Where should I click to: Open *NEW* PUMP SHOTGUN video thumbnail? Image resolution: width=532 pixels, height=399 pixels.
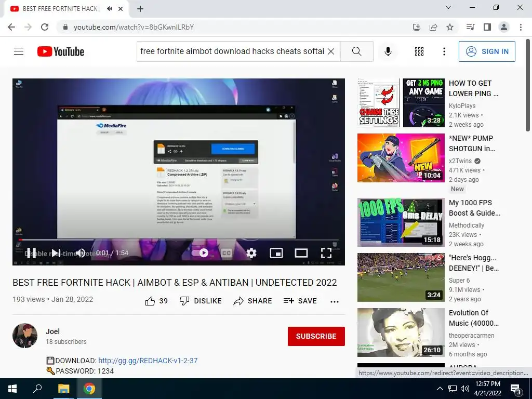(401, 158)
